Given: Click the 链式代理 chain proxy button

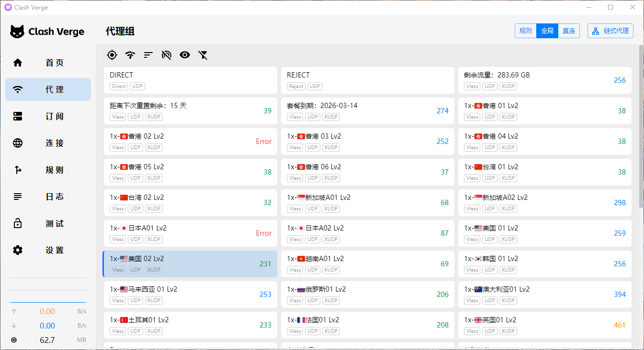Looking at the screenshot, I should 610,31.
